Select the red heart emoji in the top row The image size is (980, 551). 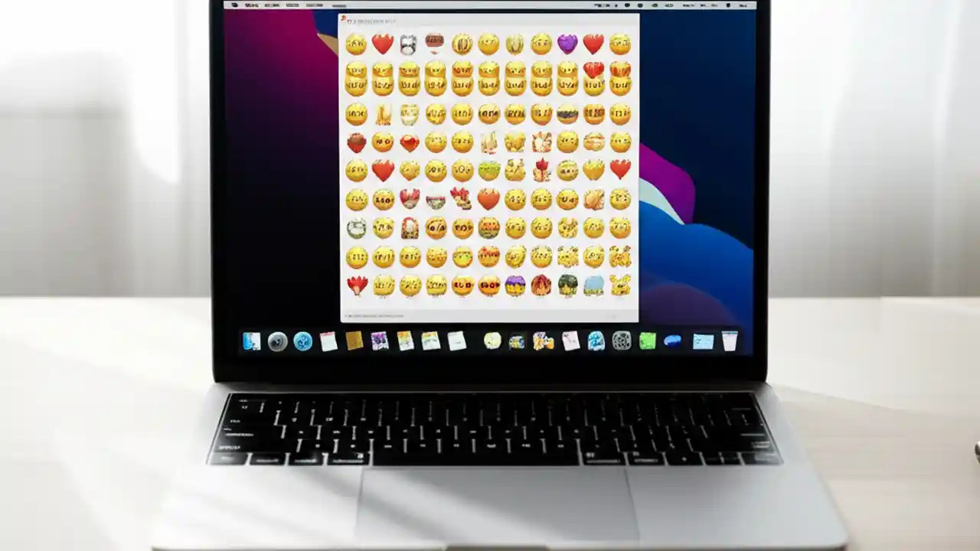382,44
